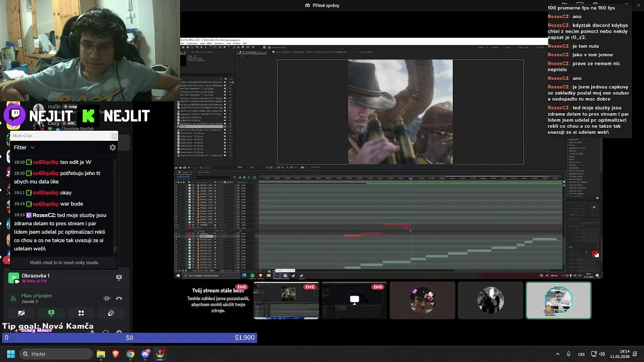Screen dimensions: 644x362
Task: Click 'Tvůj stream stále běží!' notice
Action: [x=218, y=291]
